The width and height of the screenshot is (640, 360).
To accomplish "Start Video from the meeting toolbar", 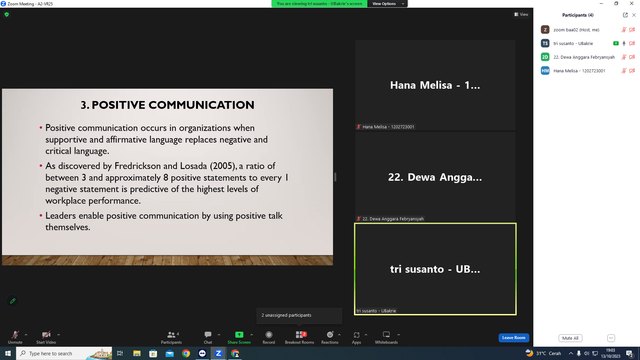I will click(46, 337).
